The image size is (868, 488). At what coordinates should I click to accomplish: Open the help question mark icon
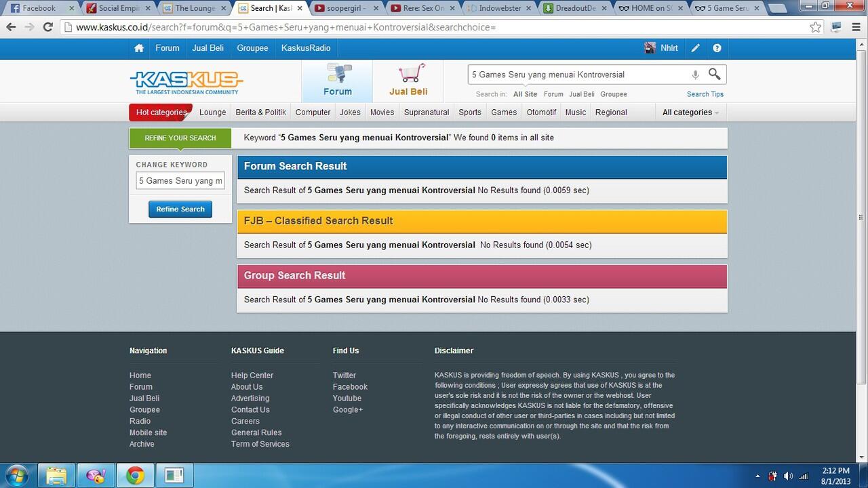pyautogui.click(x=717, y=48)
